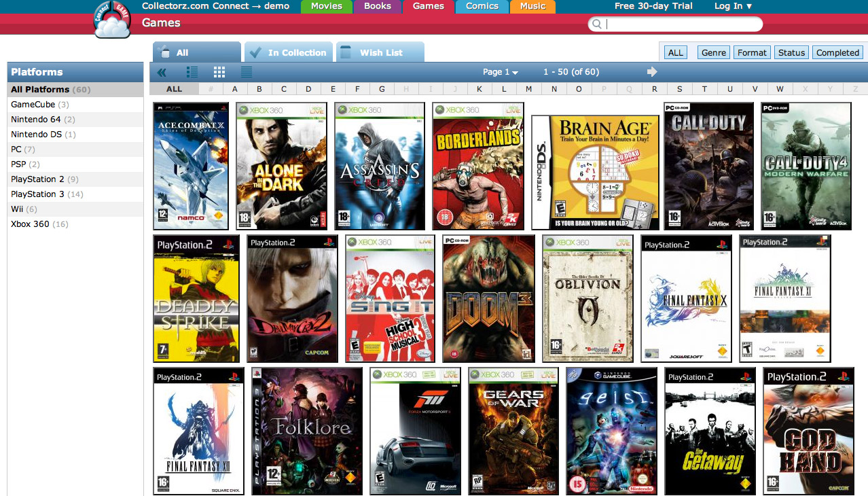Select the ALL folder filter button

click(676, 52)
